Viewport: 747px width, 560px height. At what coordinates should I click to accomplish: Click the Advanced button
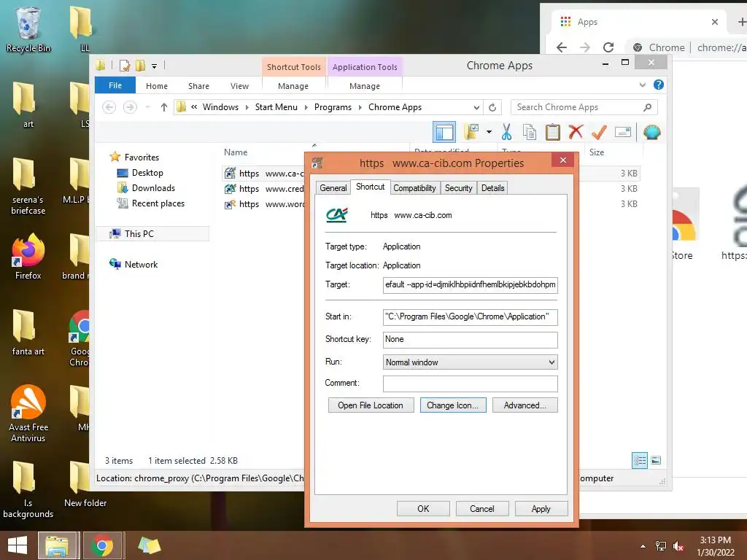tap(525, 405)
